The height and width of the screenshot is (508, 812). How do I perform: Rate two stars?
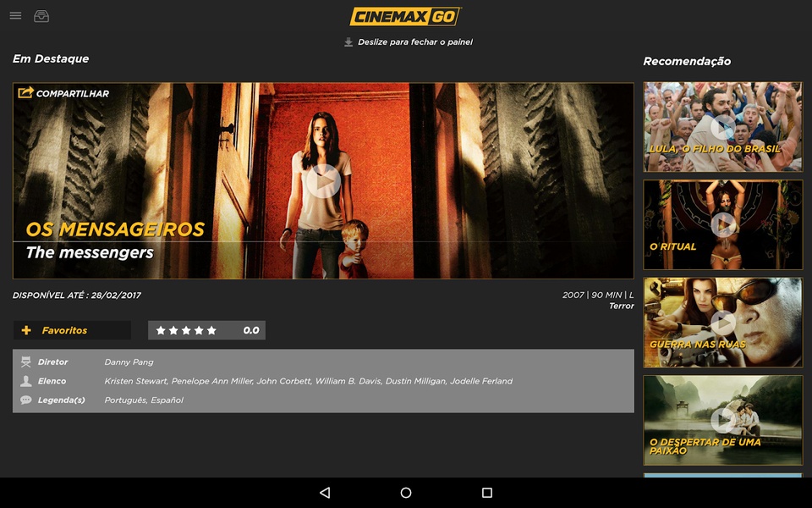point(173,330)
